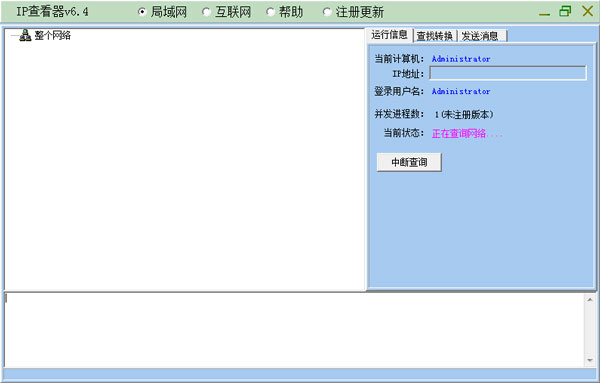The image size is (600, 383).
Task: Click the 1(未注册版本) process count text
Action: tap(464, 114)
